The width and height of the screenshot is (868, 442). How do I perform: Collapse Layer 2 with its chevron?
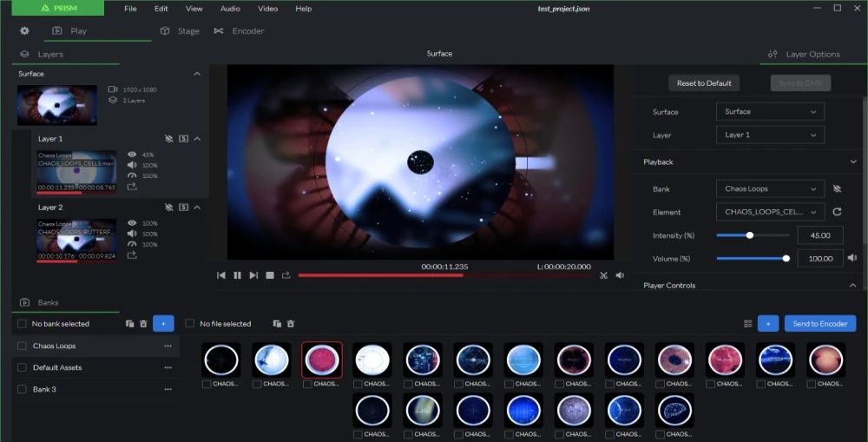pos(197,208)
